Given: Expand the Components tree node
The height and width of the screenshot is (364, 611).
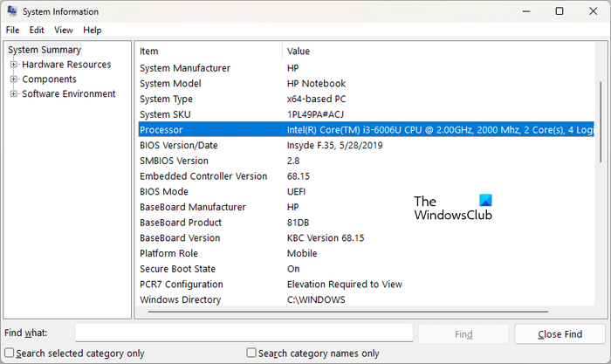Looking at the screenshot, I should pos(14,79).
